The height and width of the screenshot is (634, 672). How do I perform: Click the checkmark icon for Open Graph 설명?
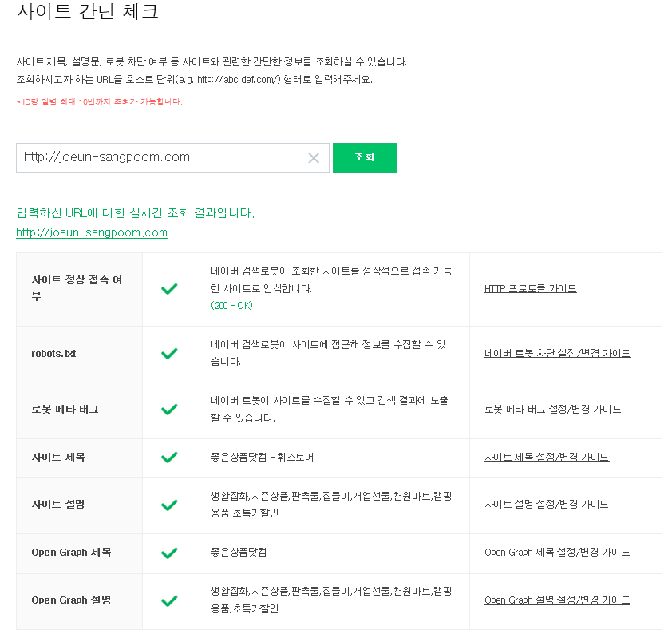[169, 600]
